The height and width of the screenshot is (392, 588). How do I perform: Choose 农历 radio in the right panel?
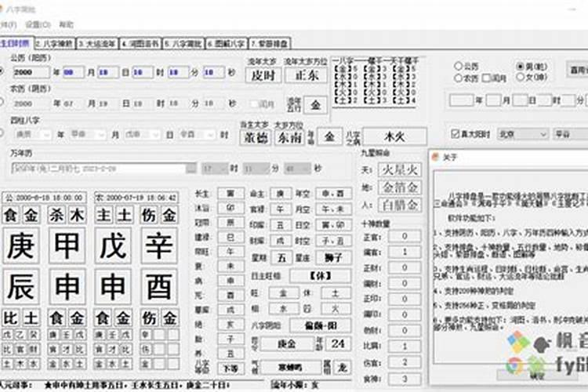[458, 78]
